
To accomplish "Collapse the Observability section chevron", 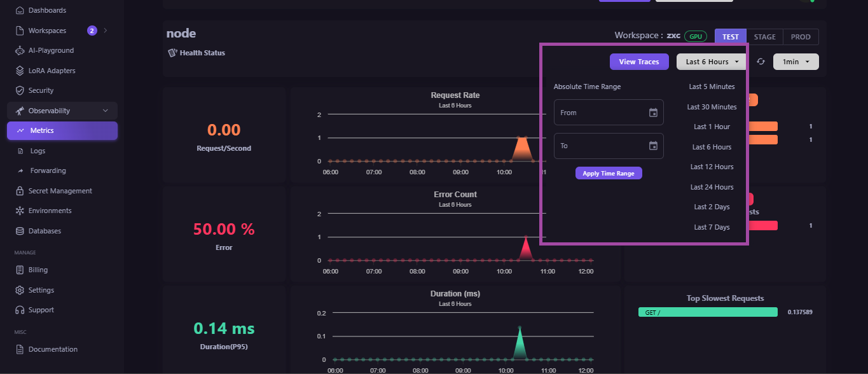I will [106, 111].
